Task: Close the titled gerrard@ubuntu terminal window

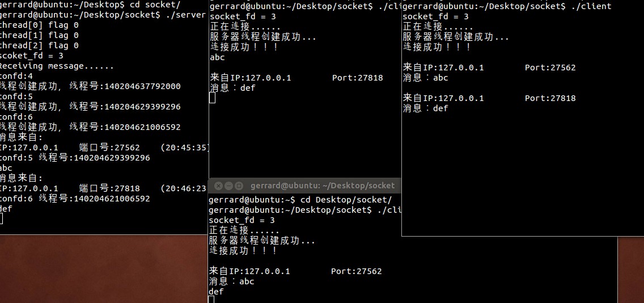Action: (x=218, y=186)
